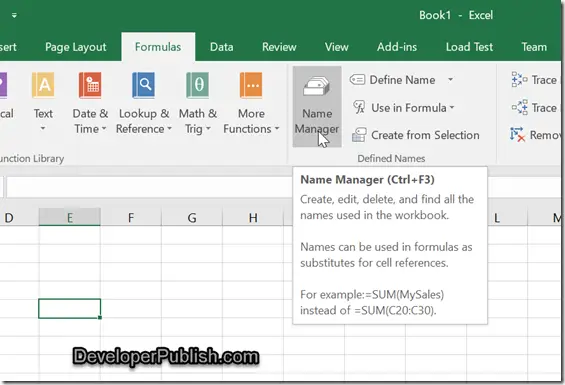Select column F header
The image size is (565, 385).
[131, 217]
